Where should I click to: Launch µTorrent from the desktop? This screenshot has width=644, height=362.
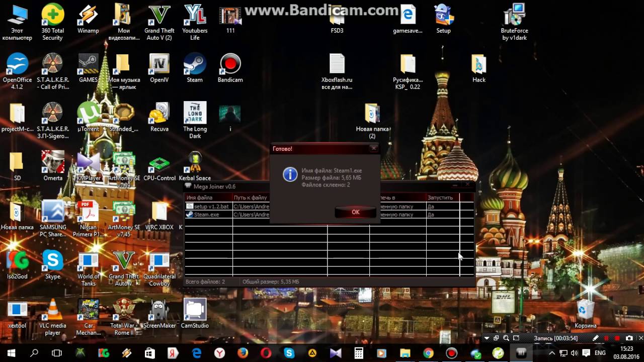click(88, 118)
